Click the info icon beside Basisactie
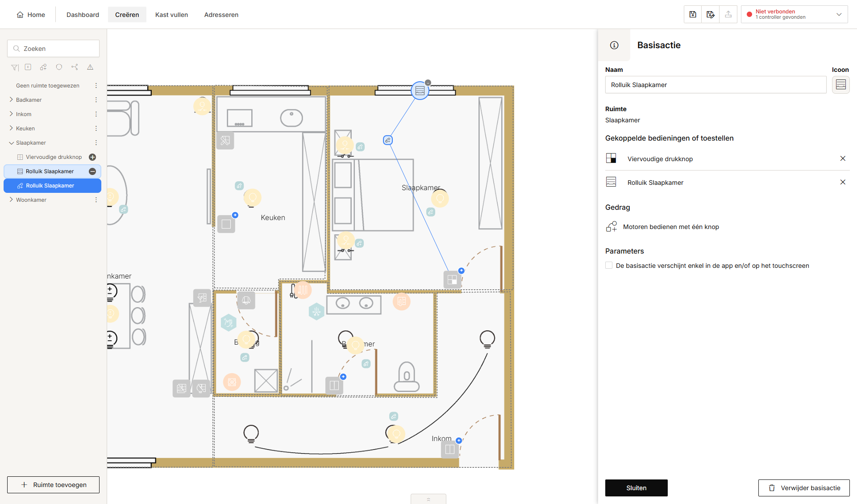 coord(614,45)
